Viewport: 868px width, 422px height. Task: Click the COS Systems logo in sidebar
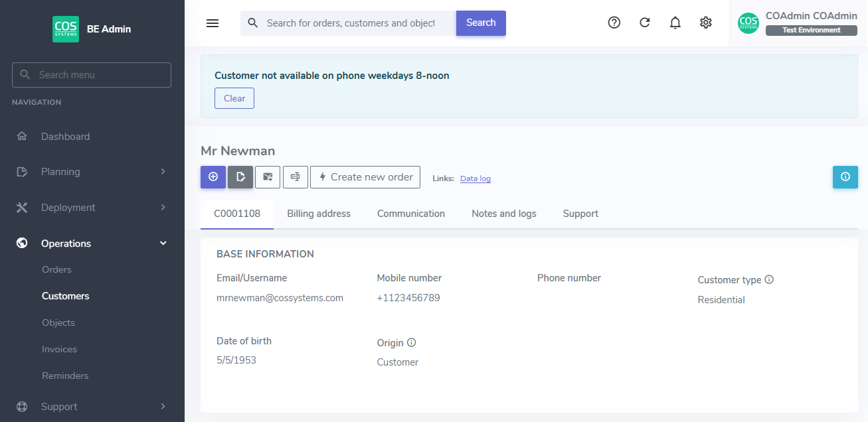tap(66, 29)
